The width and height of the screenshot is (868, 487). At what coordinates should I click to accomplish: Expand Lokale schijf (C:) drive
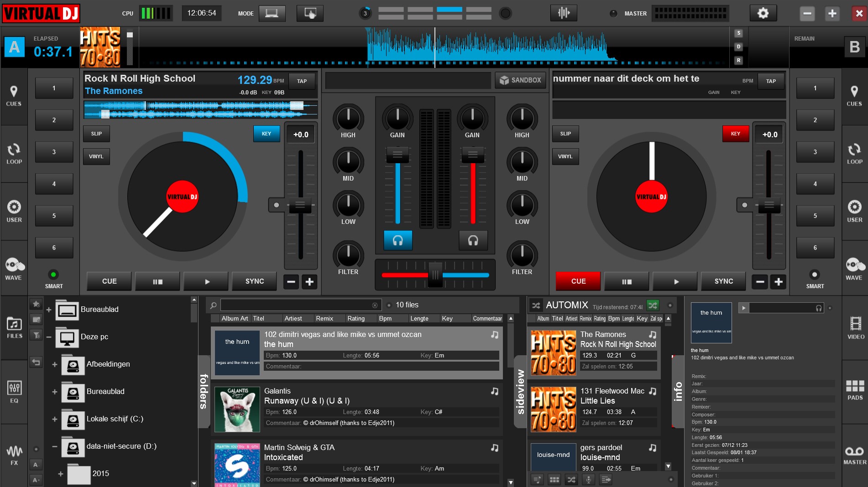[x=55, y=419]
